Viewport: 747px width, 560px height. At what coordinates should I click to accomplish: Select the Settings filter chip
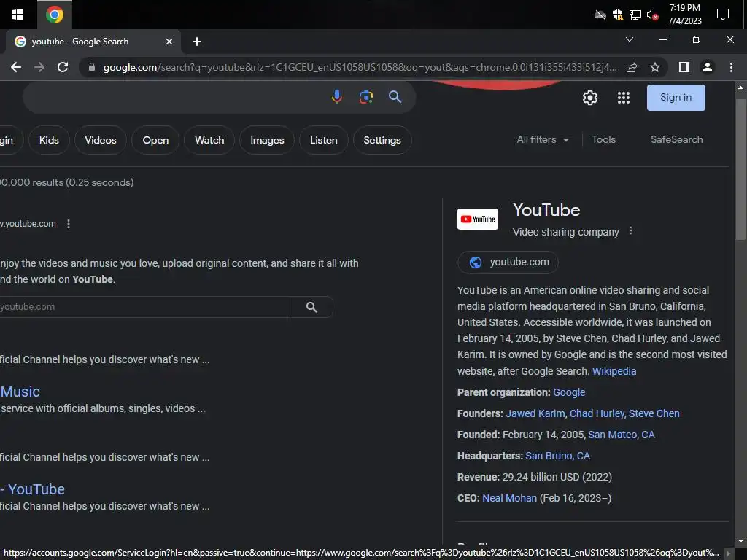coord(382,140)
